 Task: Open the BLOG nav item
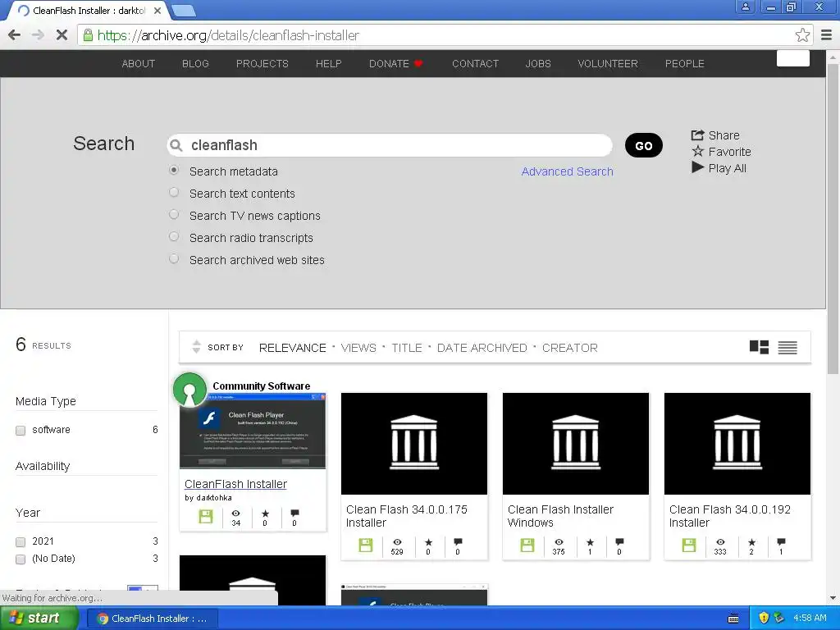click(x=195, y=64)
